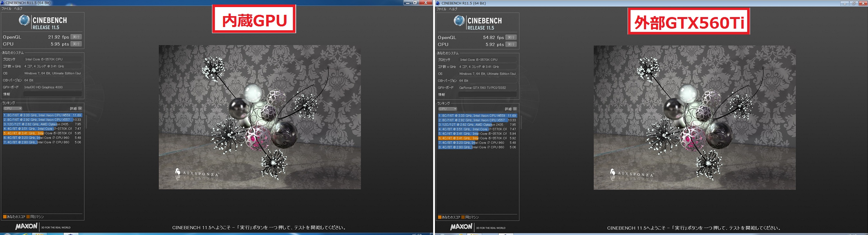Screen dimensions: 868x235
Task: Select the Xeon W559 11.69 ranking row in the HD Graphics 4000 window
Action: click(43, 115)
